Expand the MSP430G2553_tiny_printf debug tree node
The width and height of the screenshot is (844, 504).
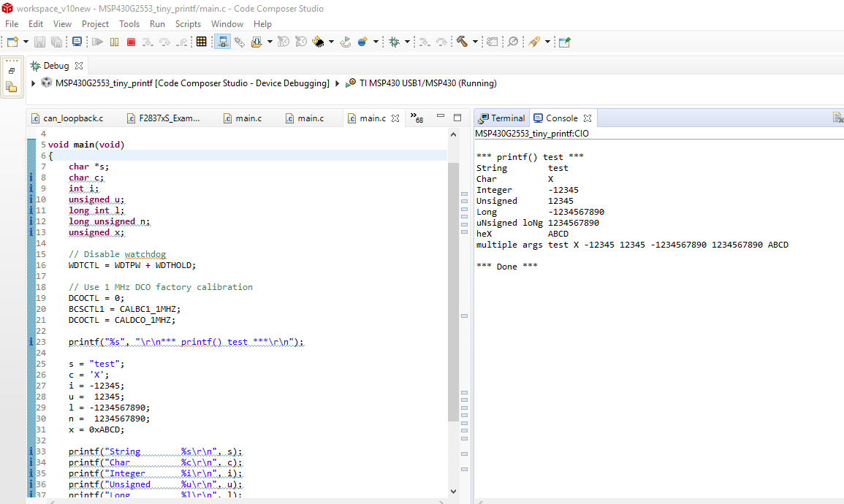pyautogui.click(x=34, y=83)
